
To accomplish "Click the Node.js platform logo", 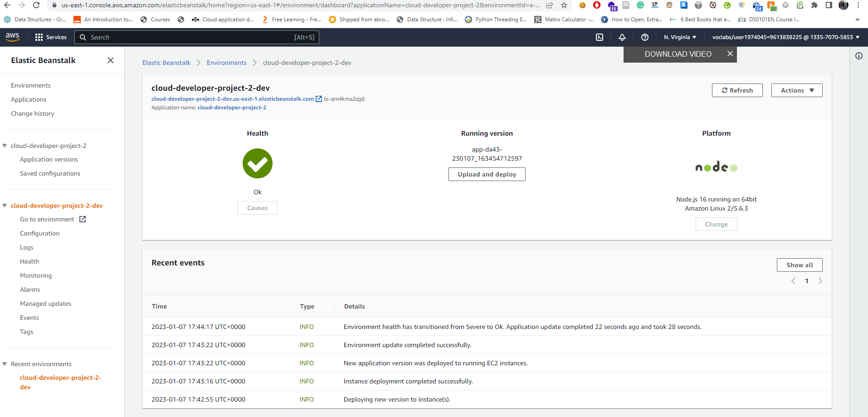I will (x=717, y=167).
